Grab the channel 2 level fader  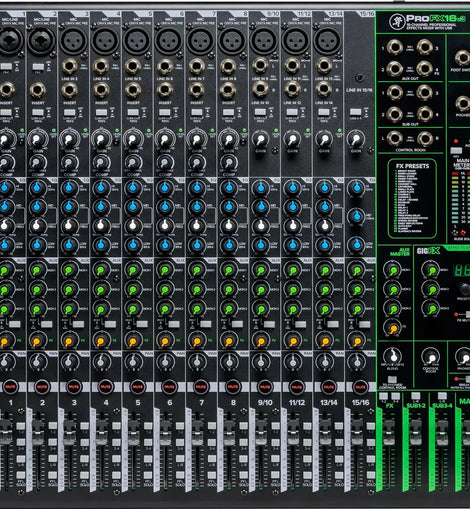coord(38,432)
